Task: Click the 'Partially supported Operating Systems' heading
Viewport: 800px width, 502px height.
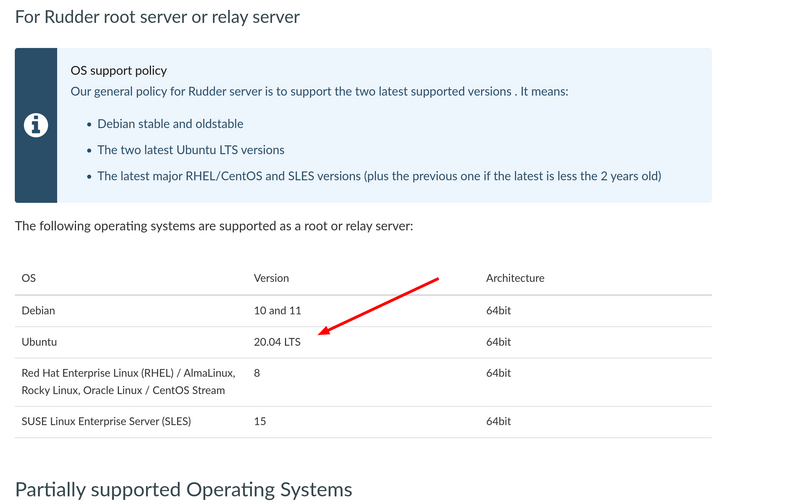Action: (x=184, y=490)
